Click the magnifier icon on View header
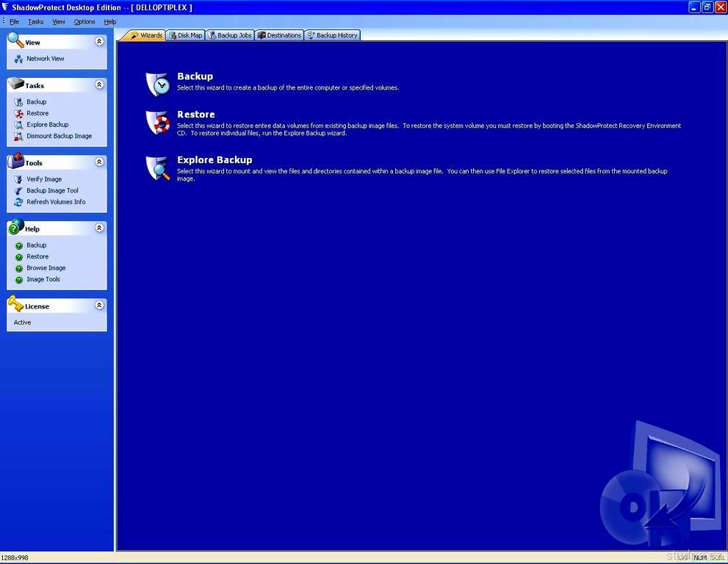Screen dimensions: 728x564 point(15,40)
